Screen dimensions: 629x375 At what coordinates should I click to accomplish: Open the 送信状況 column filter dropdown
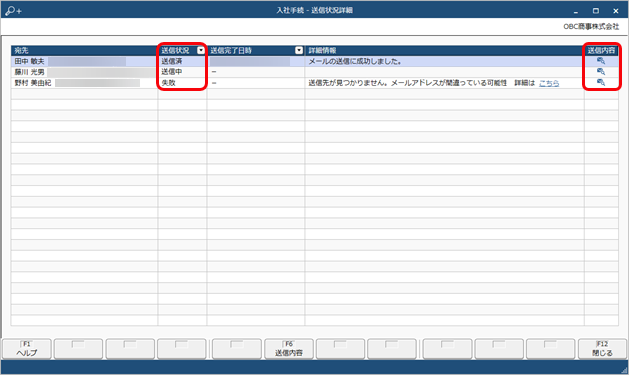tap(201, 51)
